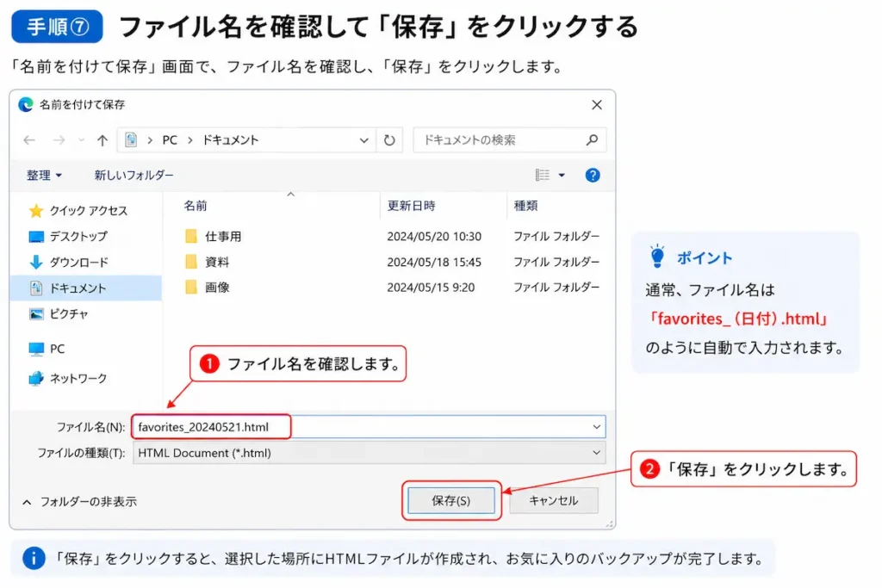Image resolution: width=882 pixels, height=588 pixels.
Task: Expand the address bar history dropdown
Action: 364,140
